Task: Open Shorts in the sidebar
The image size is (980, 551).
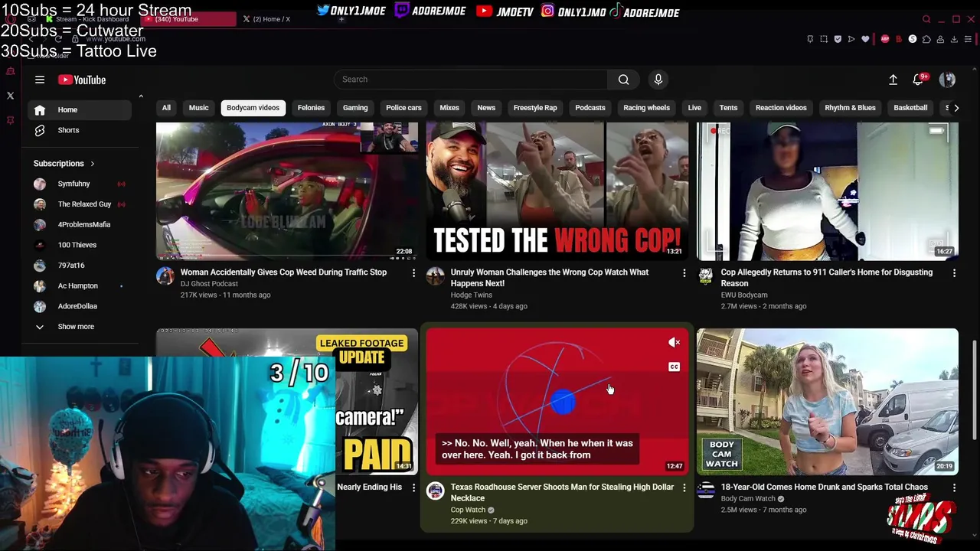Action: coord(80,130)
